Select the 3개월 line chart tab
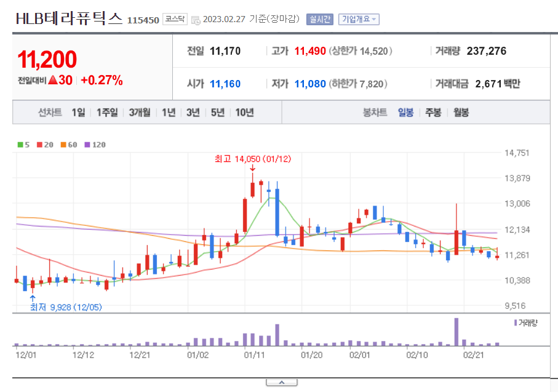This screenshot has width=558, height=392. coord(140,113)
